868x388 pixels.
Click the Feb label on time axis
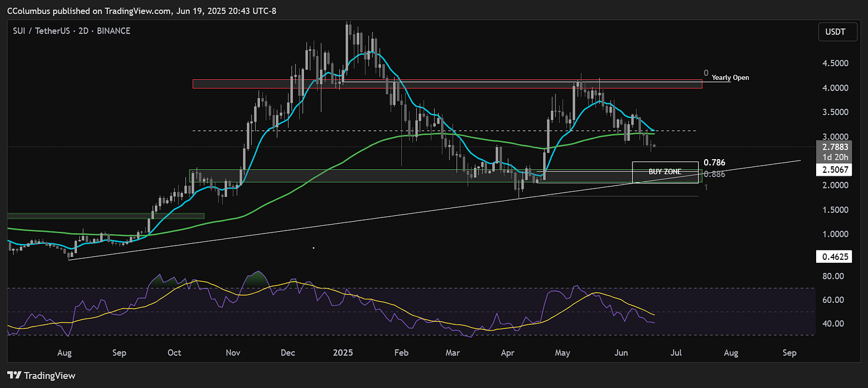(401, 353)
